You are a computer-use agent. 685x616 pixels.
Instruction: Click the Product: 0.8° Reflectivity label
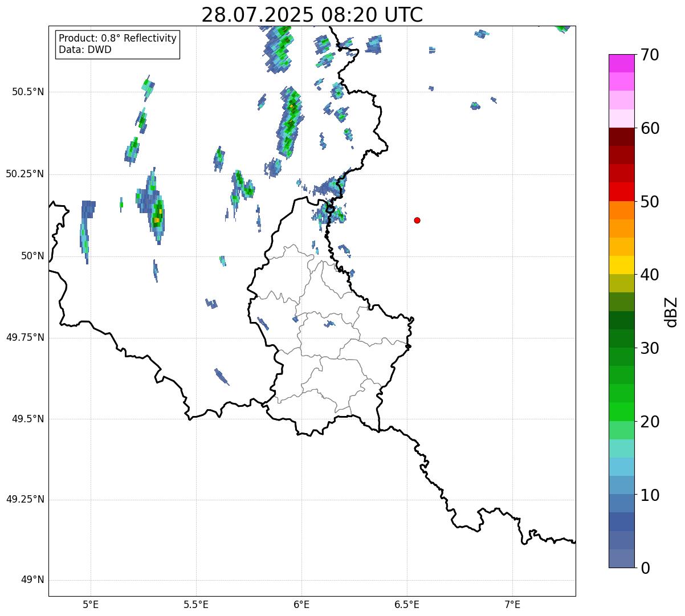[118, 38]
